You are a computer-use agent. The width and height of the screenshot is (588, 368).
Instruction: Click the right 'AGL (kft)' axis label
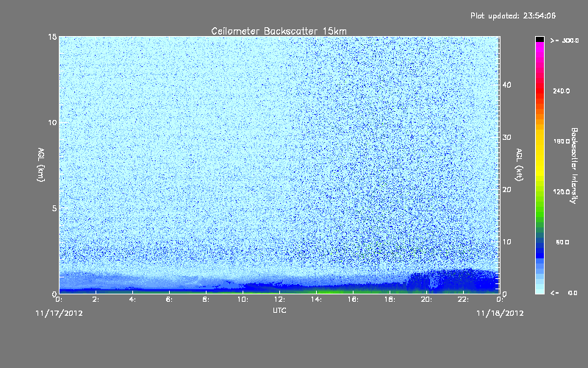[519, 165]
